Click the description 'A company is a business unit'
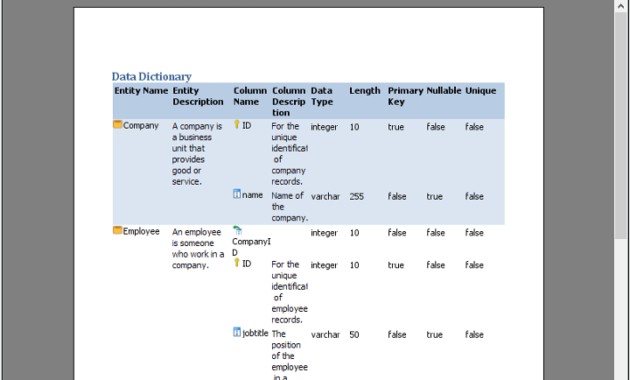Image resolution: width=630 pixels, height=380 pixels. coord(197,154)
